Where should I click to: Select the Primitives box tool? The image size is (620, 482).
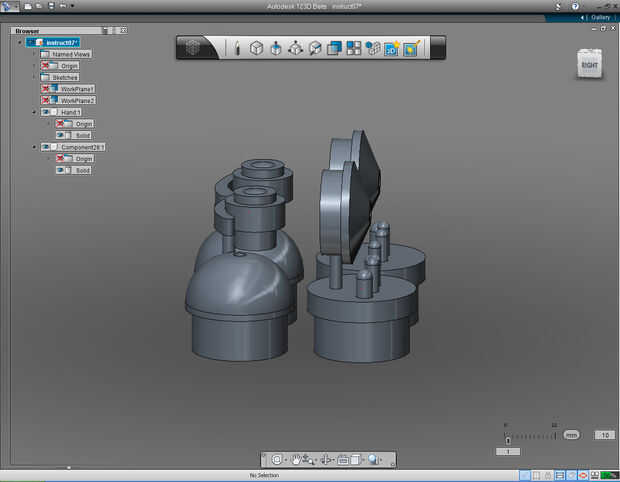256,47
